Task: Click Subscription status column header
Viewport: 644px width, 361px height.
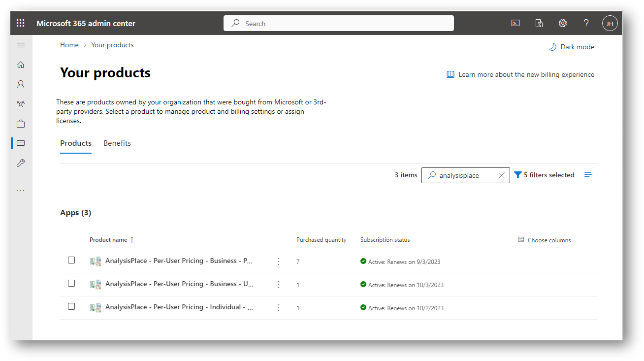Action: tap(385, 240)
